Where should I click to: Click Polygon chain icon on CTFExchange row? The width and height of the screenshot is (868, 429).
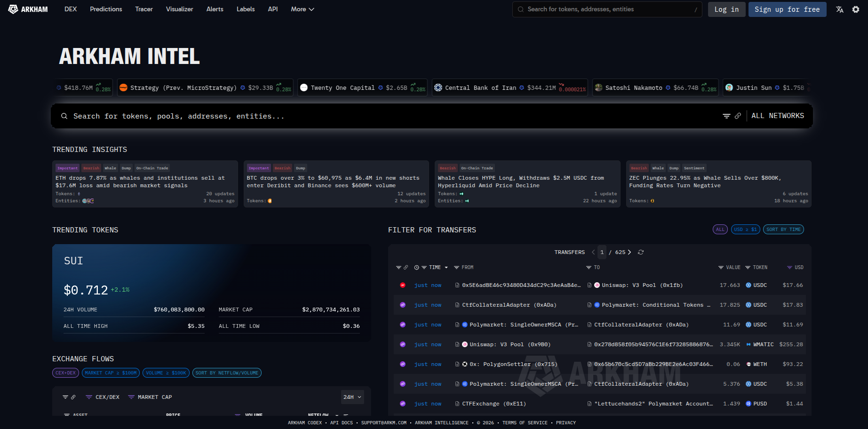[x=403, y=404]
